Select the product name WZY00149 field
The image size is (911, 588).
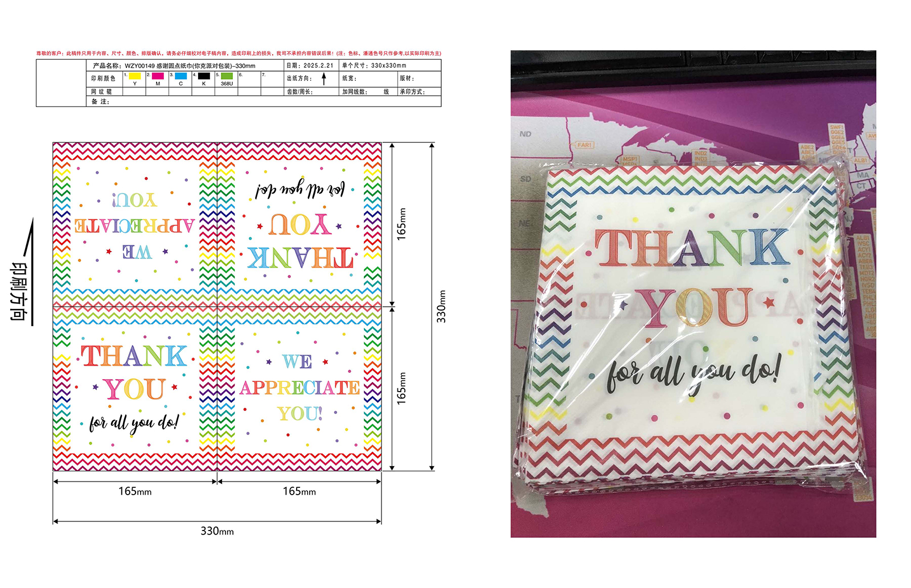(x=174, y=65)
